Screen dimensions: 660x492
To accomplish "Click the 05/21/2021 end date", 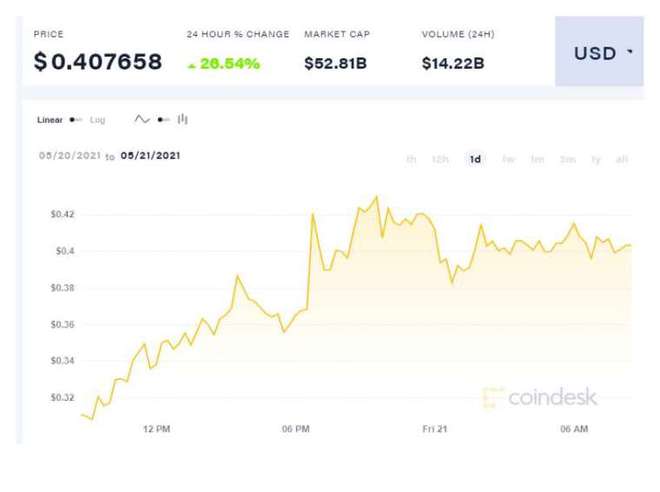I will (150, 156).
